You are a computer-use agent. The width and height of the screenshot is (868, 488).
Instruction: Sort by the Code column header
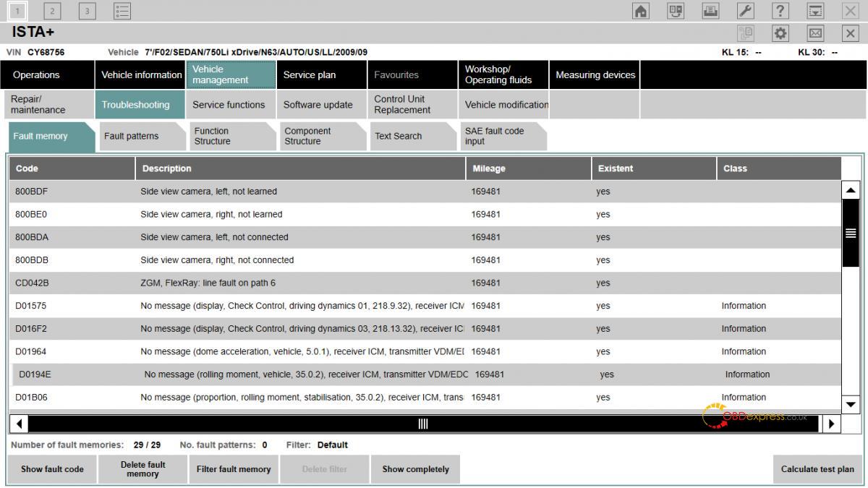(x=72, y=168)
